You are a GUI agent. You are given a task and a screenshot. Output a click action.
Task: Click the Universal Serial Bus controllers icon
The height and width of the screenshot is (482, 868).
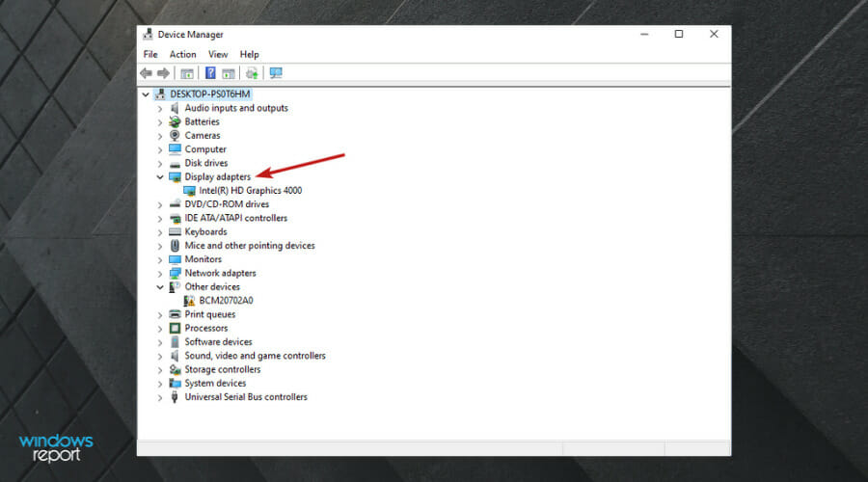point(175,397)
